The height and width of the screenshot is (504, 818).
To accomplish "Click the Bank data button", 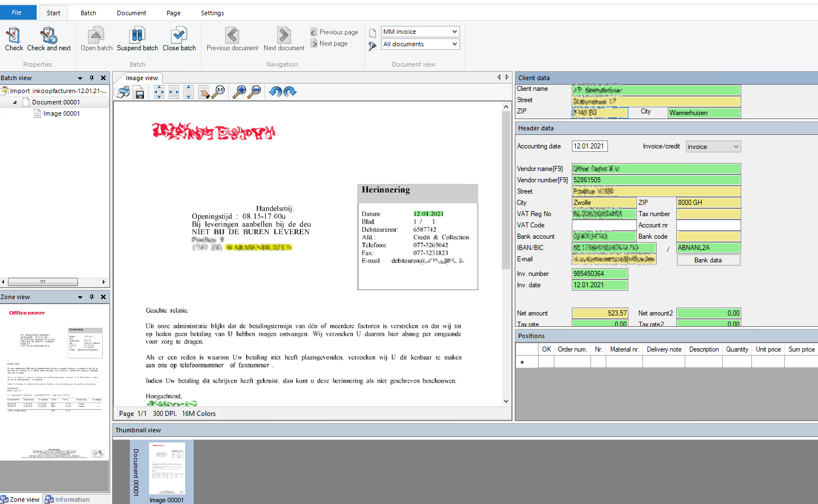I will 708,260.
